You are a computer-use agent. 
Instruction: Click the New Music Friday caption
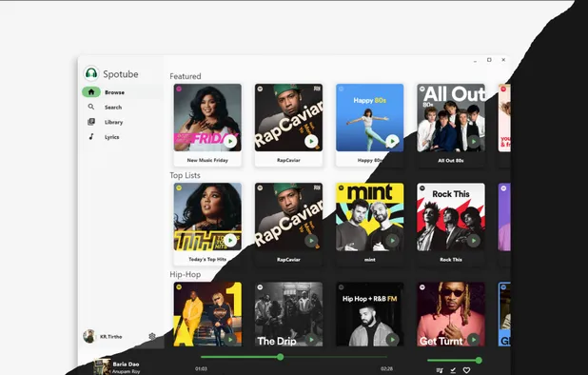[207, 160]
